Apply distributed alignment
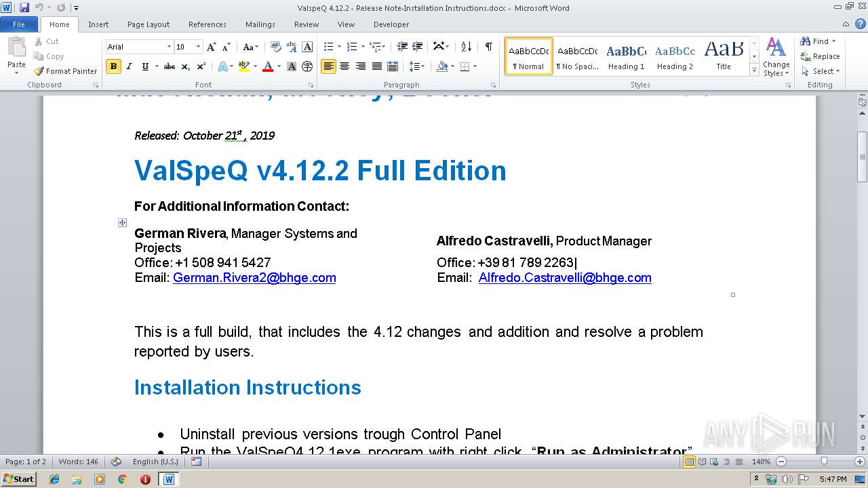Screen dimensions: 868x488 (x=393, y=66)
